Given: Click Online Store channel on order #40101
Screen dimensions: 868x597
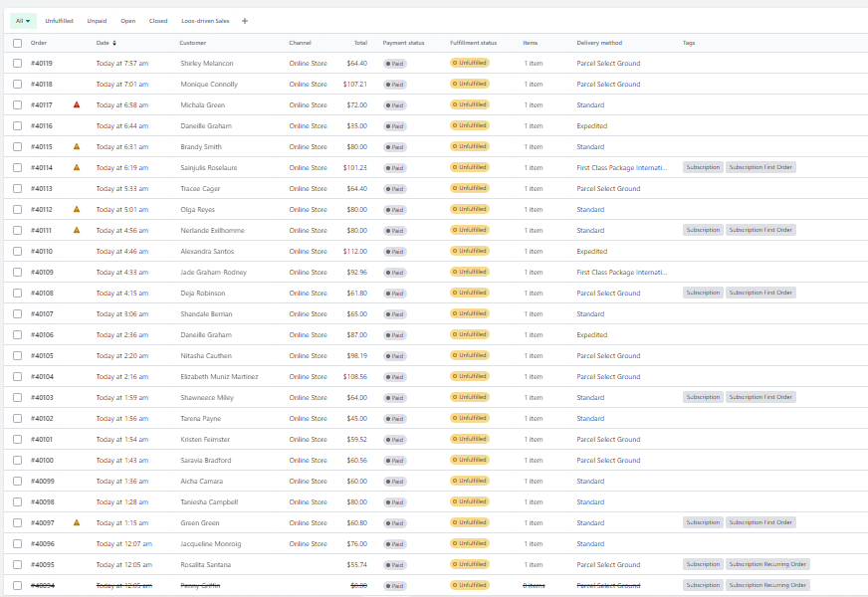Looking at the screenshot, I should click(308, 440).
